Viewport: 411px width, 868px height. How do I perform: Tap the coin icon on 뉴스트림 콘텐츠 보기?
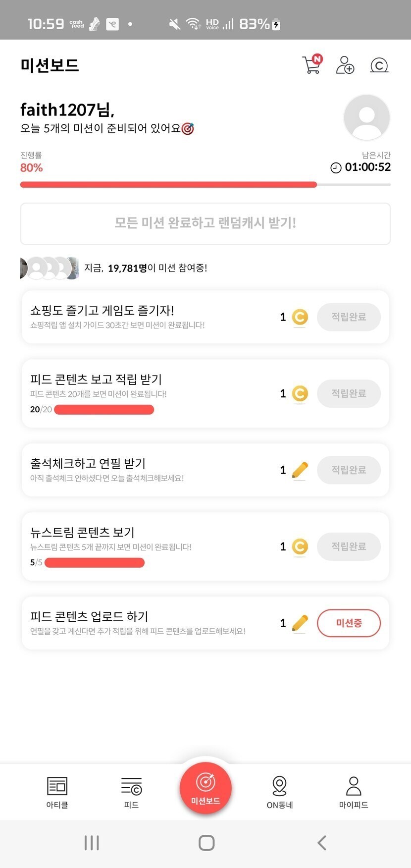(300, 546)
